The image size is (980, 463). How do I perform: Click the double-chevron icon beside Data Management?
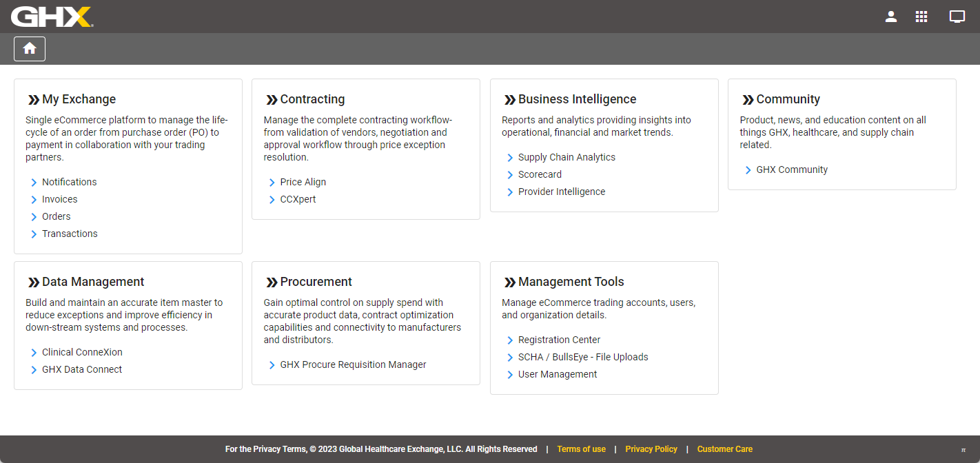pos(33,282)
